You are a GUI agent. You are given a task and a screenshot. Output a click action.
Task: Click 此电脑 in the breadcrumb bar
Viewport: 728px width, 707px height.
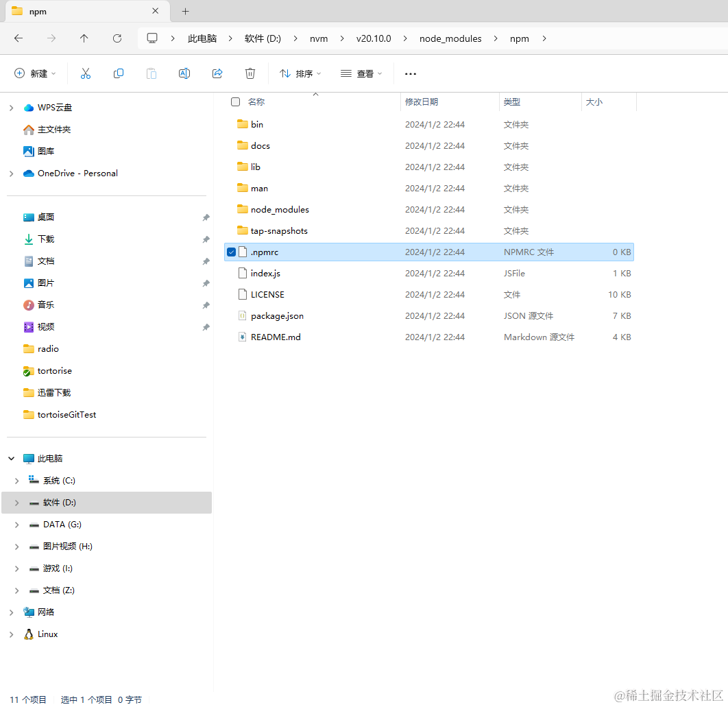pos(202,38)
